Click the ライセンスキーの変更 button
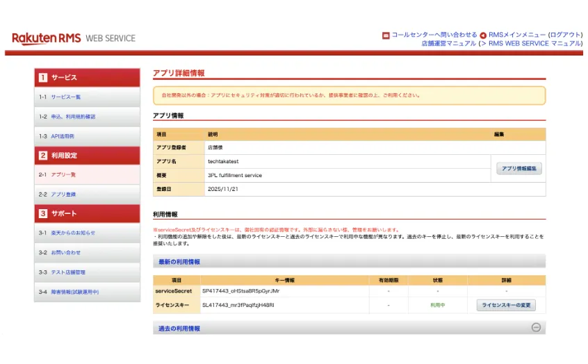Viewport: 588px width, 364px height. [506, 305]
